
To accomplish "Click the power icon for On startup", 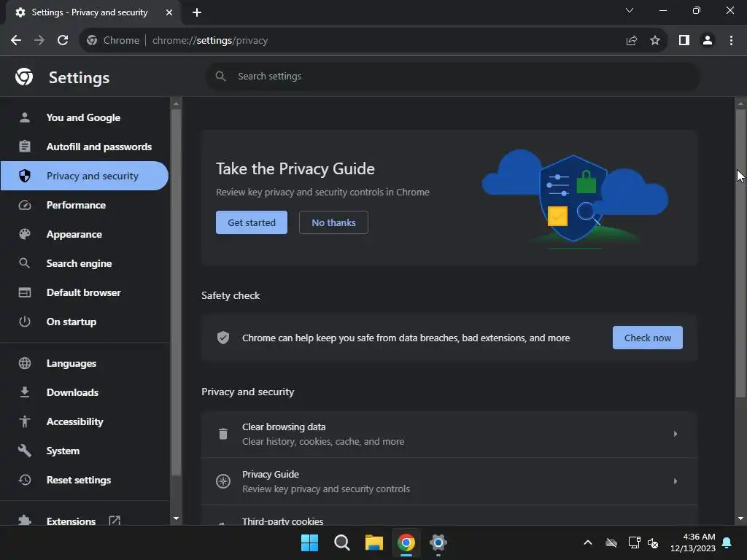I will click(x=25, y=322).
